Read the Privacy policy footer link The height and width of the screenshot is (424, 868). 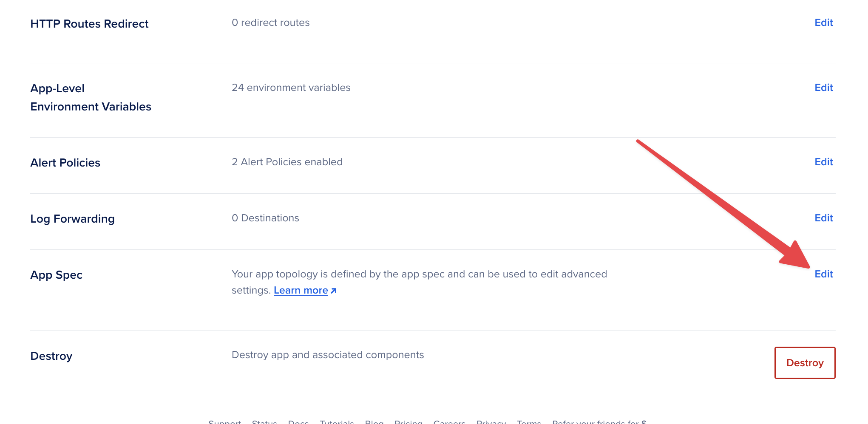coord(491,421)
